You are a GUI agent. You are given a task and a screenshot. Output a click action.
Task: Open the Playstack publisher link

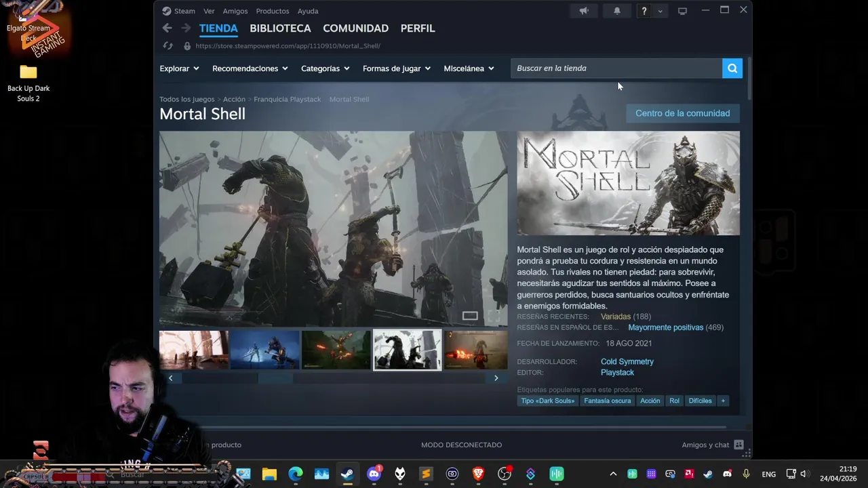point(617,373)
